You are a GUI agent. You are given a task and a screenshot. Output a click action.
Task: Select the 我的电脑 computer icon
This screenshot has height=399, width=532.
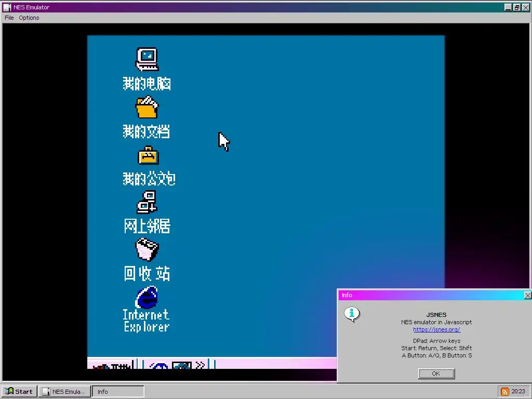pyautogui.click(x=147, y=59)
